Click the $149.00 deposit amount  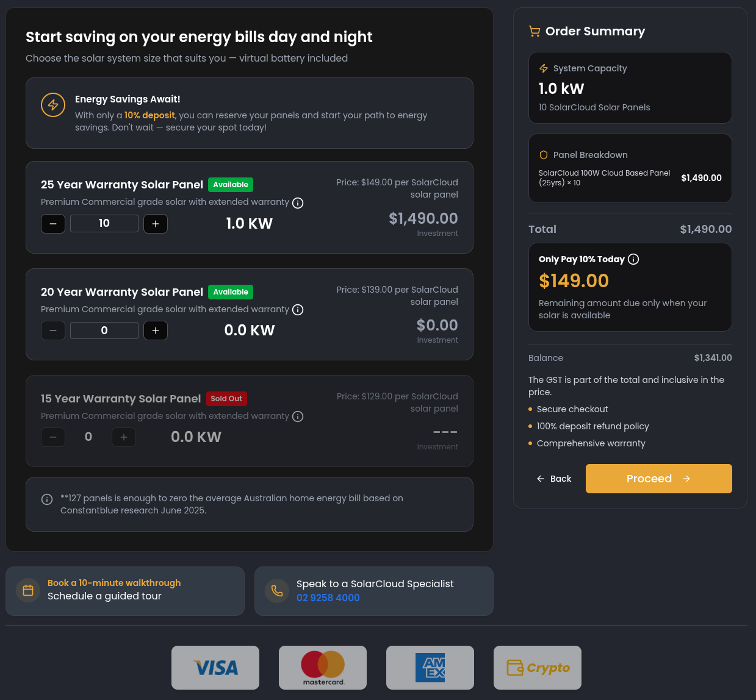[574, 280]
